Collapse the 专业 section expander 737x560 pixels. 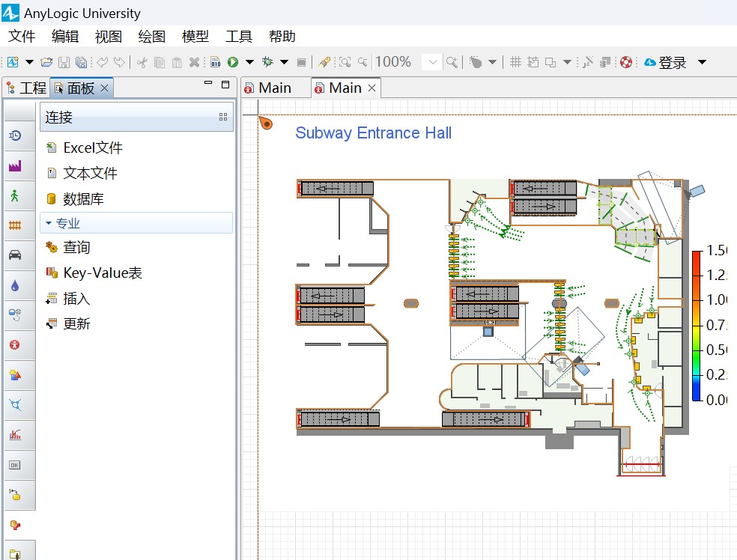(x=49, y=223)
